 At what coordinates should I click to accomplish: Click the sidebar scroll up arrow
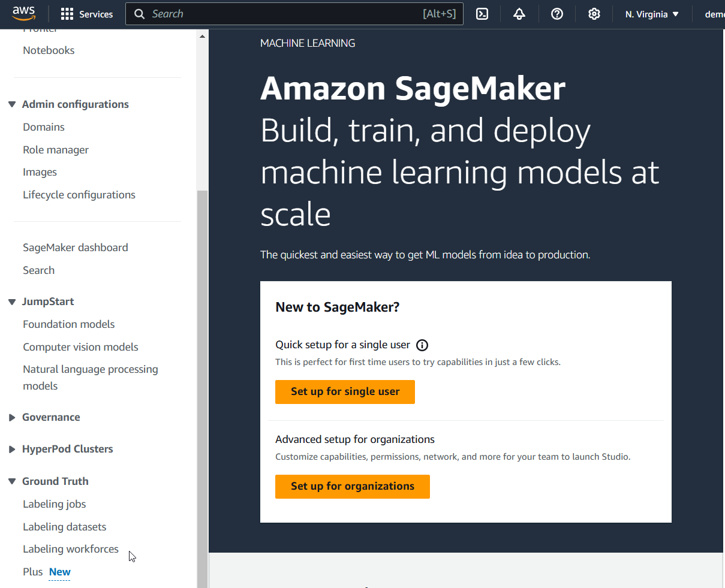(x=202, y=37)
